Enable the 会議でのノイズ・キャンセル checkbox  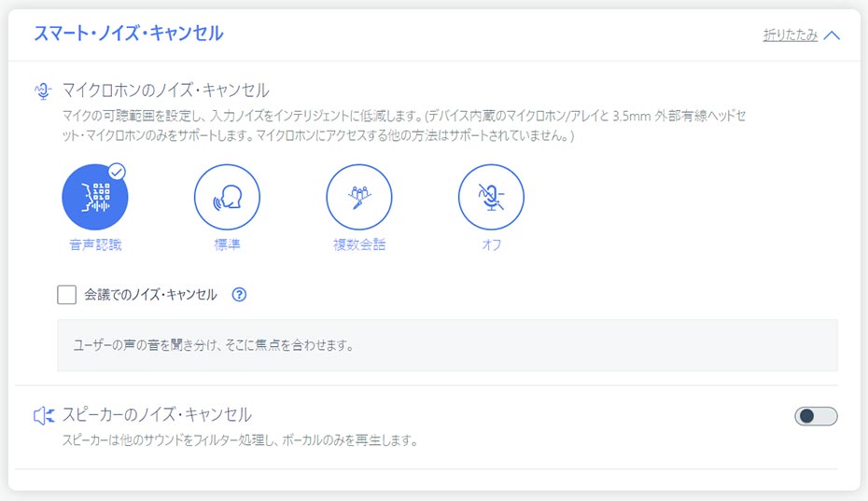pos(66,295)
